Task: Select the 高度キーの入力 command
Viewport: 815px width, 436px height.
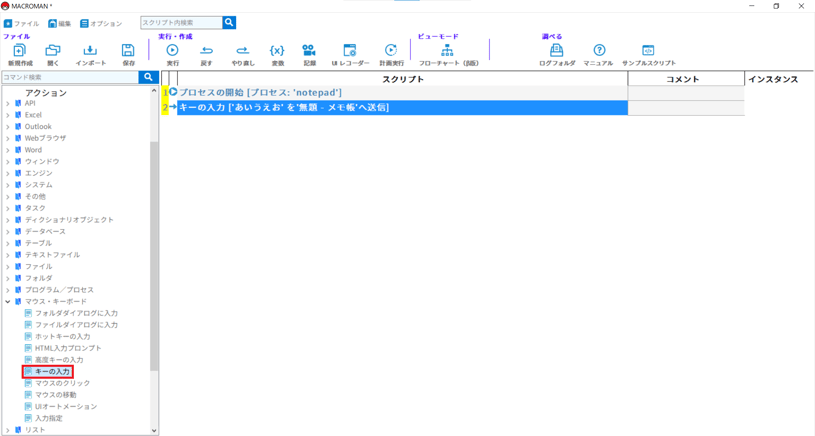Action: (59, 360)
